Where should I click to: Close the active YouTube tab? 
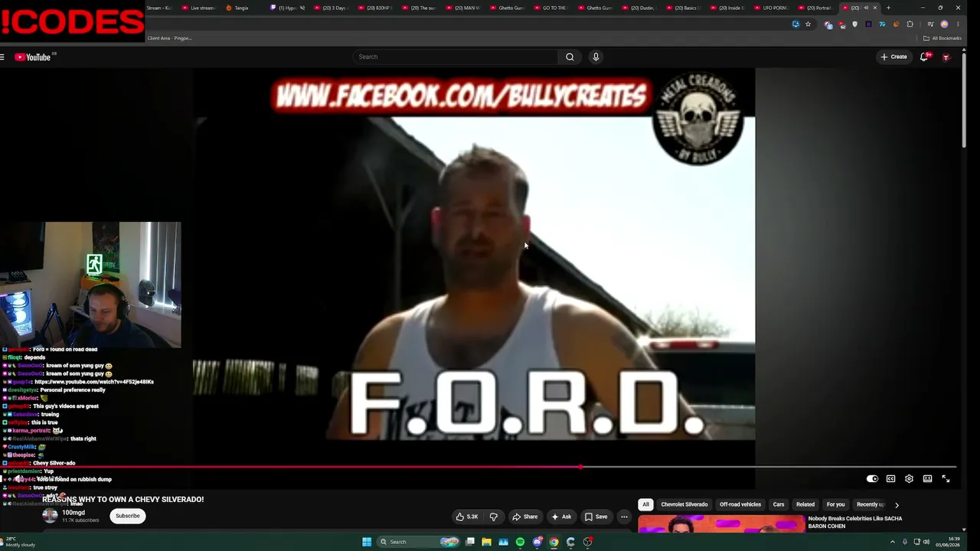[x=875, y=8]
